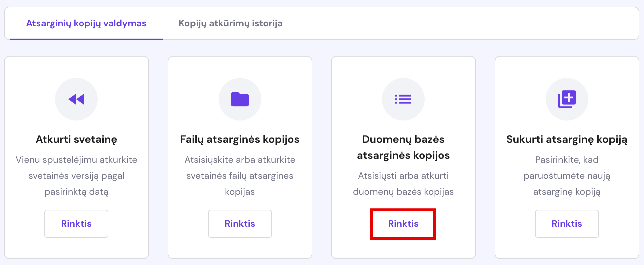This screenshot has width=644, height=265.
Task: Select the circular icon above Atkurti svetainę title
Action: (x=76, y=99)
